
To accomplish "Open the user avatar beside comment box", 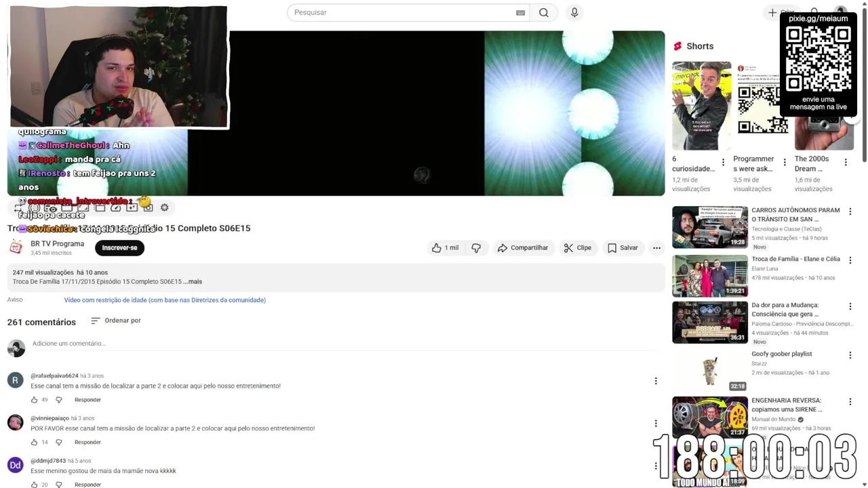I will (x=16, y=348).
